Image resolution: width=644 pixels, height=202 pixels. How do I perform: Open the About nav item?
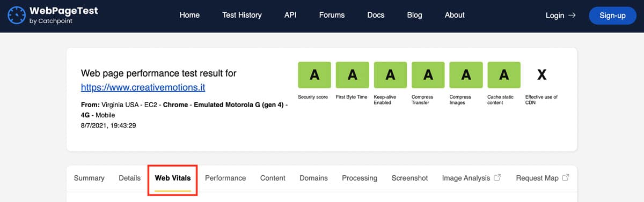[455, 15]
